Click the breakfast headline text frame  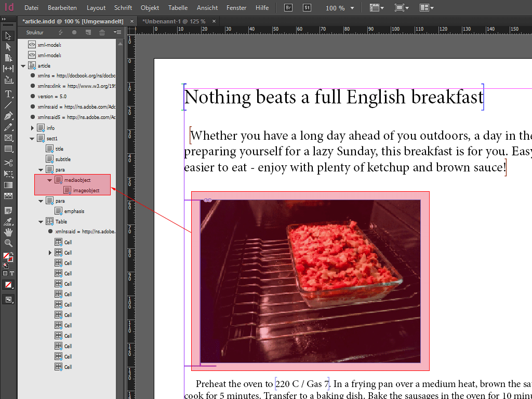[x=334, y=97]
